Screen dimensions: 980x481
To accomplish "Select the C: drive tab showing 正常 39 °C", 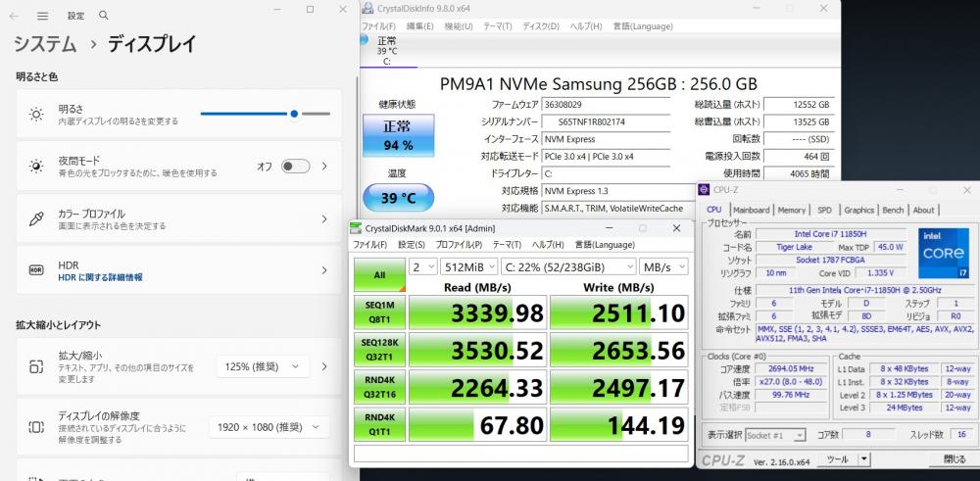I will [x=387, y=50].
